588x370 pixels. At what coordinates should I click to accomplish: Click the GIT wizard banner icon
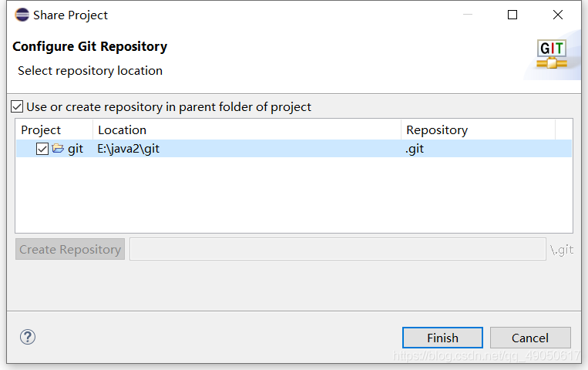click(552, 54)
